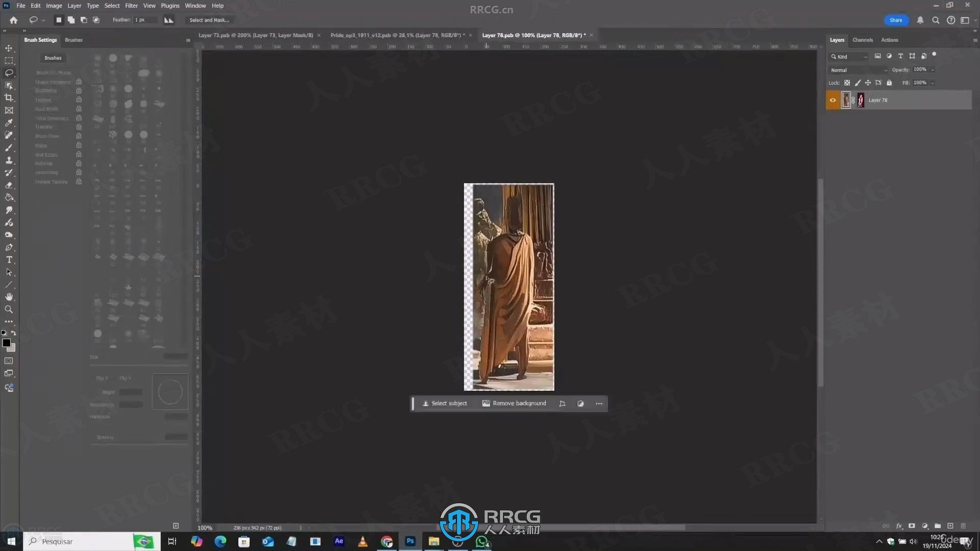Open the Kind filter dropdown

[849, 57]
